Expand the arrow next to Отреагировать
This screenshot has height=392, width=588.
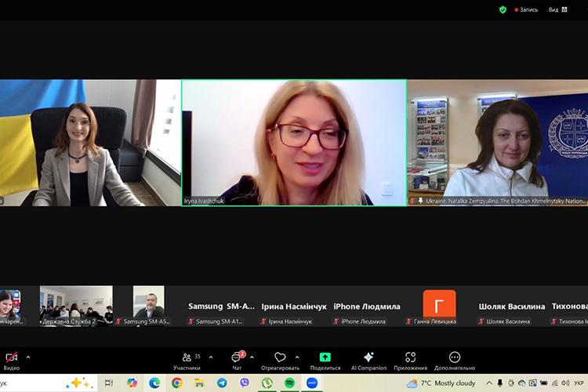(297, 358)
